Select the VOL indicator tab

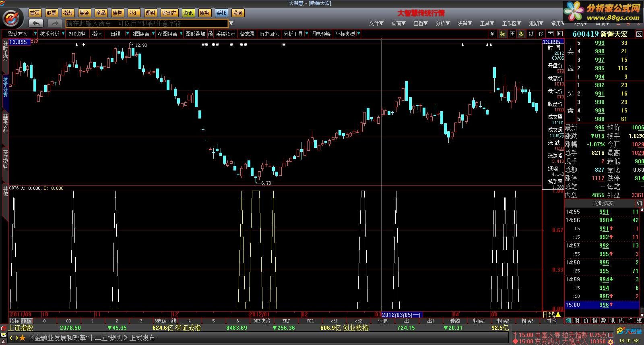310,321
